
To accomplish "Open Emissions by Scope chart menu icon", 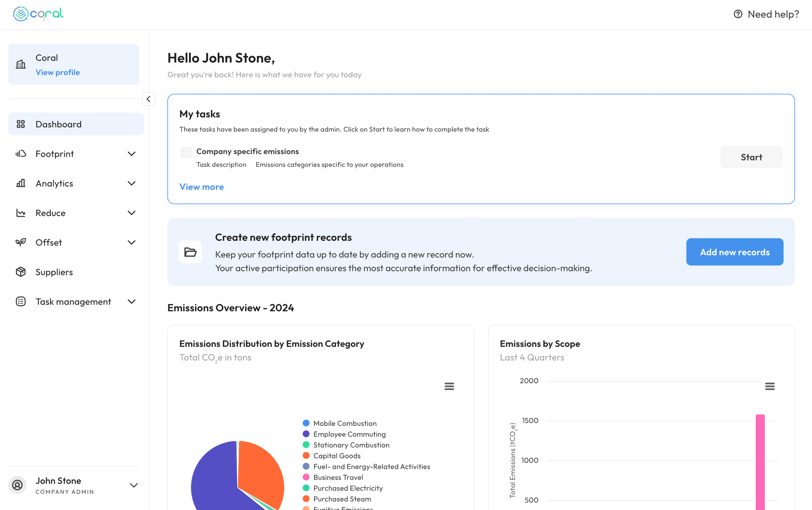I will tap(770, 386).
